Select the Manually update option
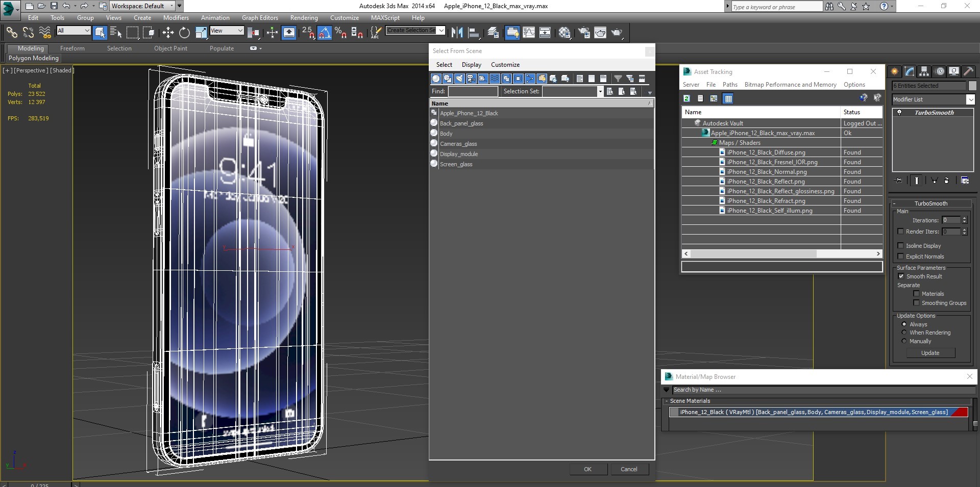The width and height of the screenshot is (980, 487). (x=904, y=341)
